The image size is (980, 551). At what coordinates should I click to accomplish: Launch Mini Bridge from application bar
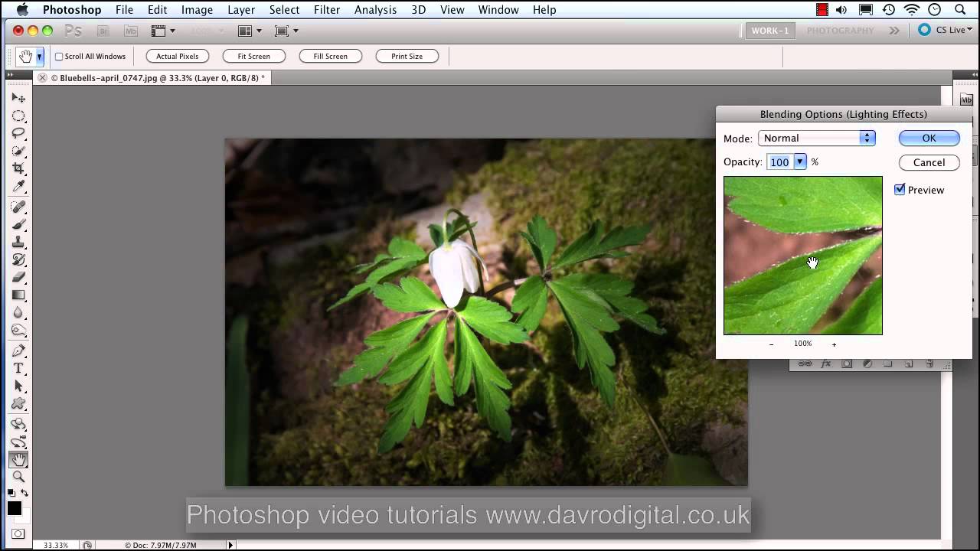pyautogui.click(x=131, y=31)
